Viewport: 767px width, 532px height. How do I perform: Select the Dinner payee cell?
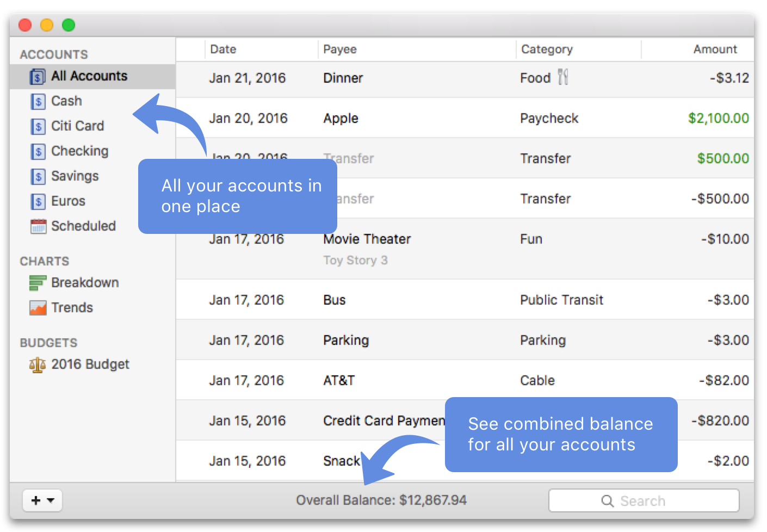[343, 78]
